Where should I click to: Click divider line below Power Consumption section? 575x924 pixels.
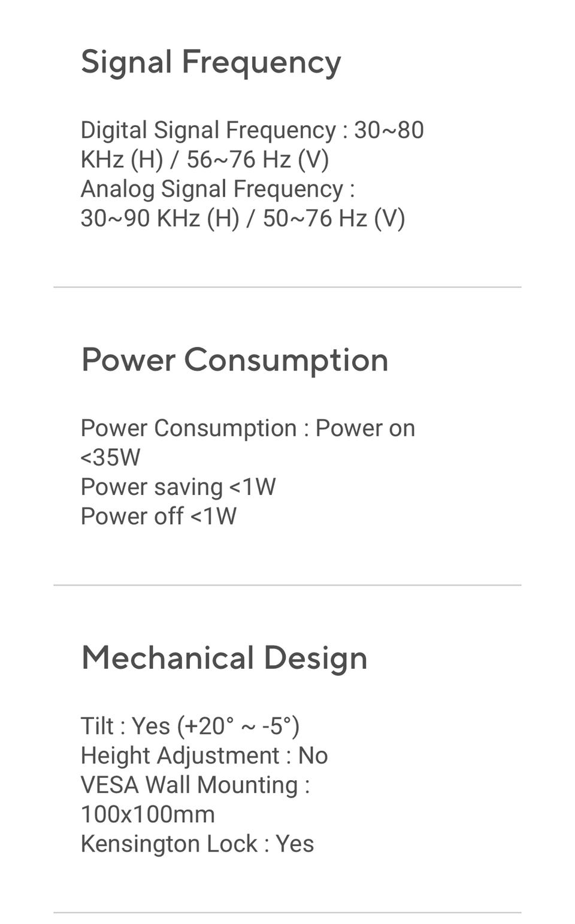(287, 585)
